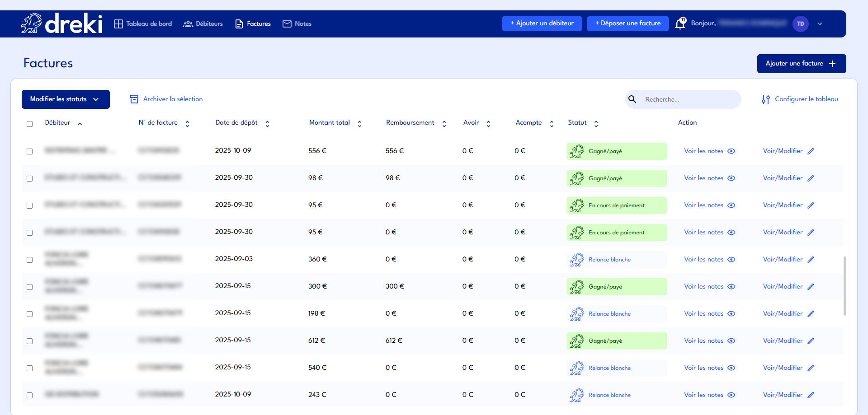This screenshot has width=868, height=415.
Task: Click the archive box icon
Action: 134,99
